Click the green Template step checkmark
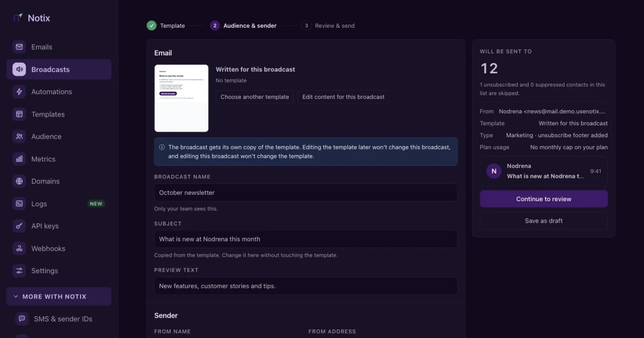 tap(152, 25)
